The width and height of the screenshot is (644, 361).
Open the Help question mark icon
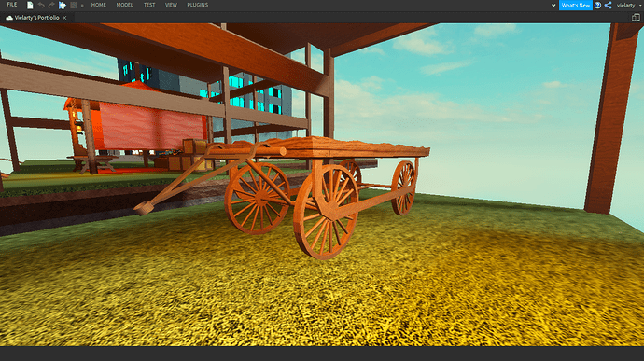(x=598, y=5)
